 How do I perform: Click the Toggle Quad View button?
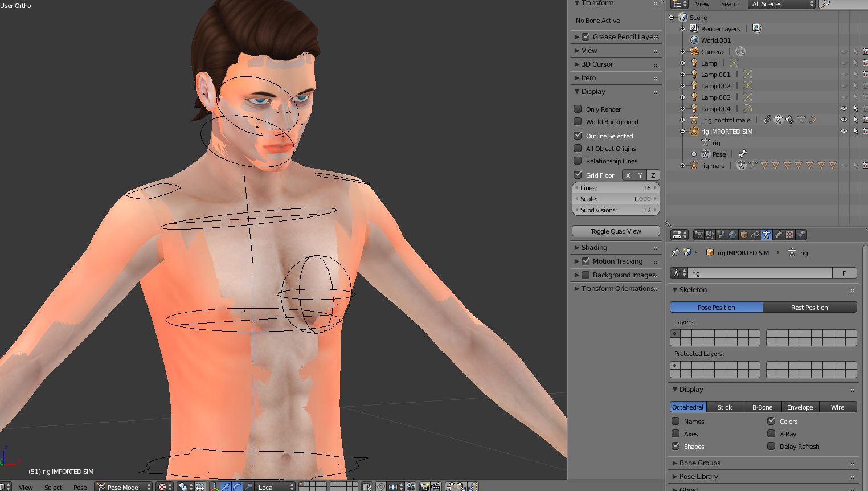(x=616, y=231)
